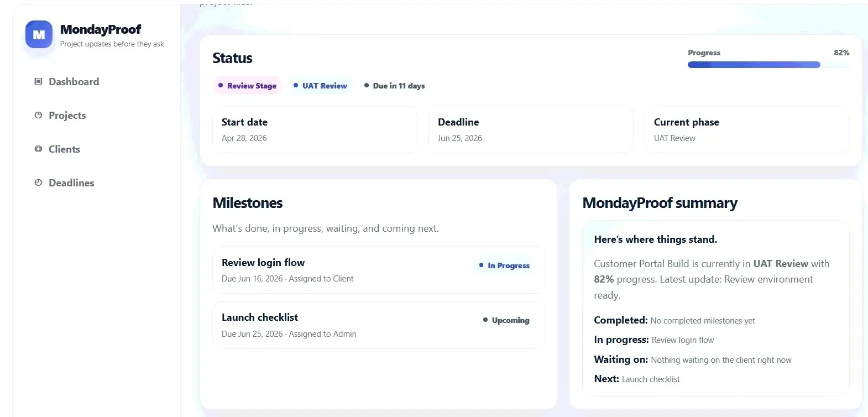868x417 pixels.
Task: Select 'Due Jun 25, 2026 · Assigned to Admin' text
Action: (289, 334)
